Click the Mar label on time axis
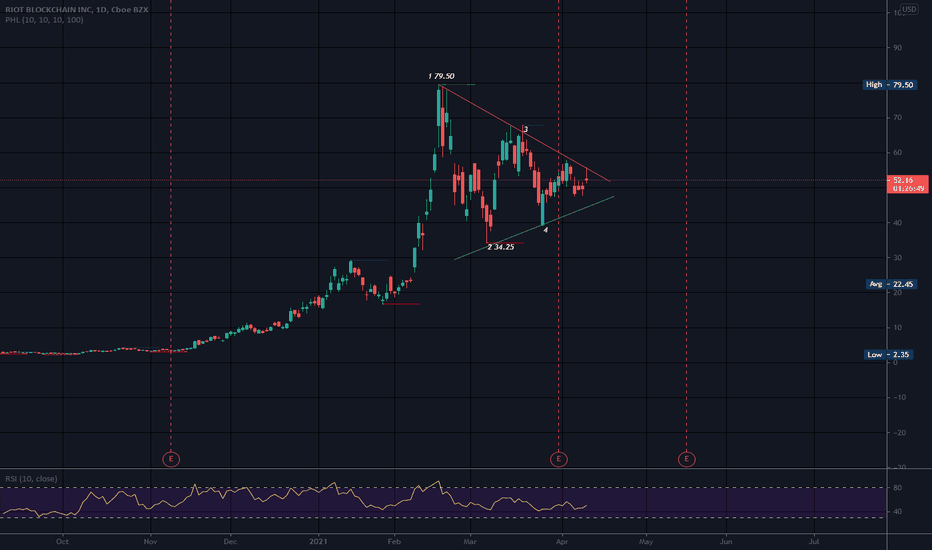932x550 pixels. click(x=470, y=542)
